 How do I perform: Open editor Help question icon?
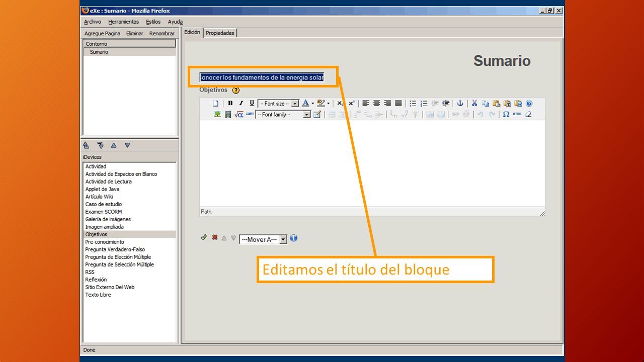tap(529, 104)
